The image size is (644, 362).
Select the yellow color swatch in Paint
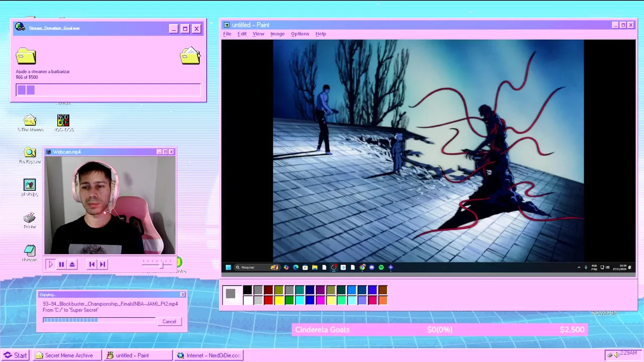(x=279, y=300)
